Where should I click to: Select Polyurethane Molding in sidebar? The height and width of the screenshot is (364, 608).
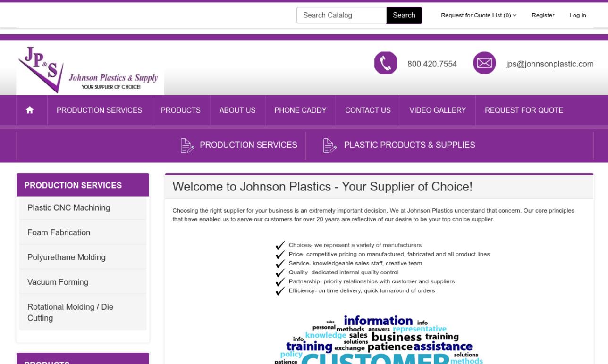coord(83,257)
